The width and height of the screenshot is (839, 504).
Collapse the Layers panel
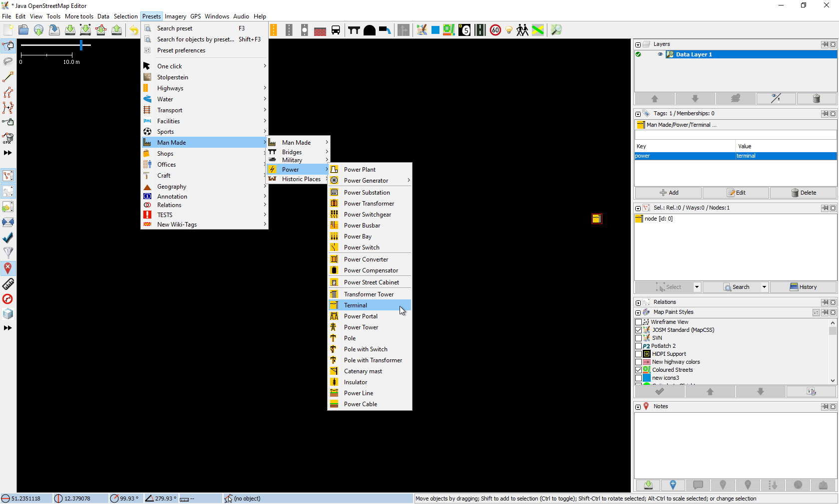[638, 44]
